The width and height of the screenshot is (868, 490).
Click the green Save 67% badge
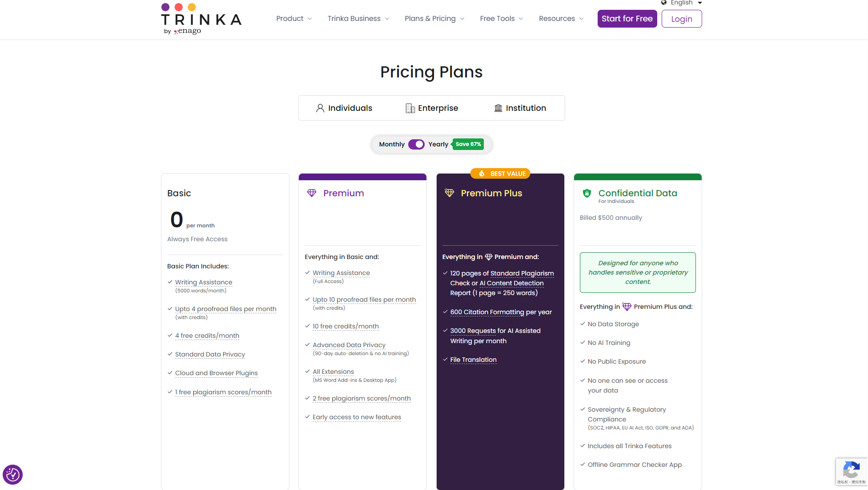(x=468, y=144)
